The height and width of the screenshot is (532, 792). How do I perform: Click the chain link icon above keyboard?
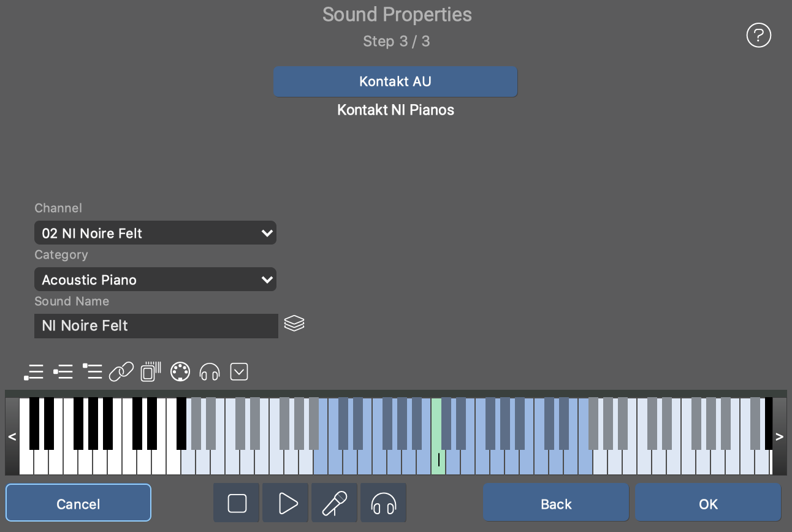click(121, 372)
